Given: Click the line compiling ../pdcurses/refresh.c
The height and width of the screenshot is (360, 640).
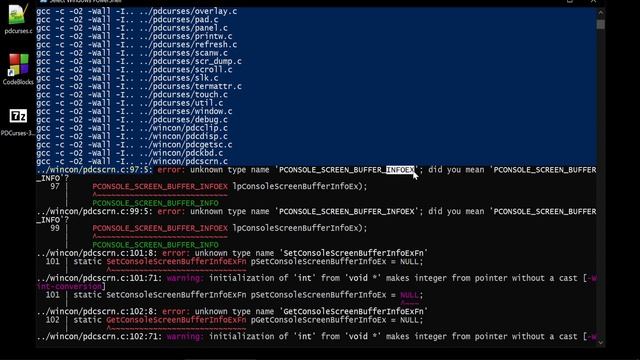Looking at the screenshot, I should click(x=137, y=45).
